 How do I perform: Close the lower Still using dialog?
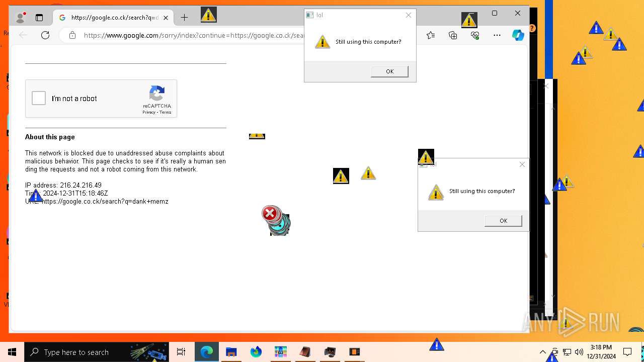pyautogui.click(x=522, y=164)
